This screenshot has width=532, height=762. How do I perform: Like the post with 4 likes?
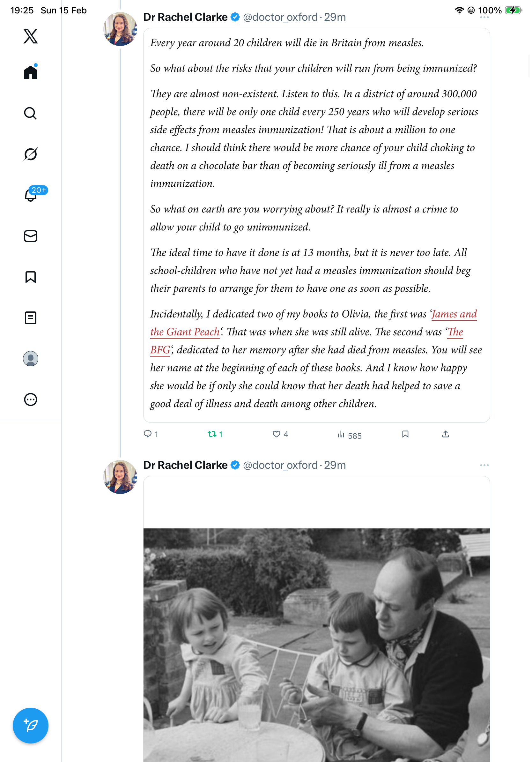click(276, 434)
